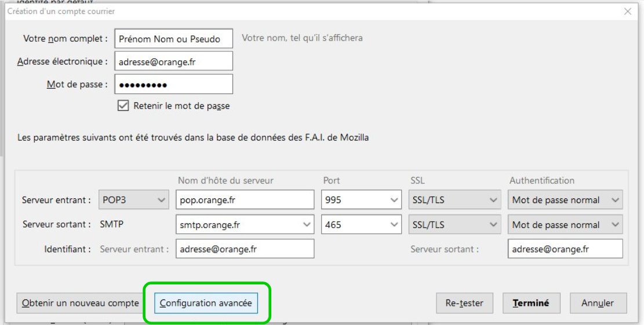Expand smtp.orange.fr hostname dropdown arrow

coord(307,225)
